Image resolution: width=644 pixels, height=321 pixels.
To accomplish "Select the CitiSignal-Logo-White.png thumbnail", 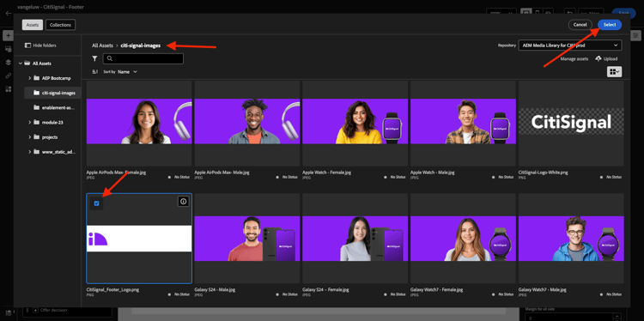I will (x=571, y=122).
